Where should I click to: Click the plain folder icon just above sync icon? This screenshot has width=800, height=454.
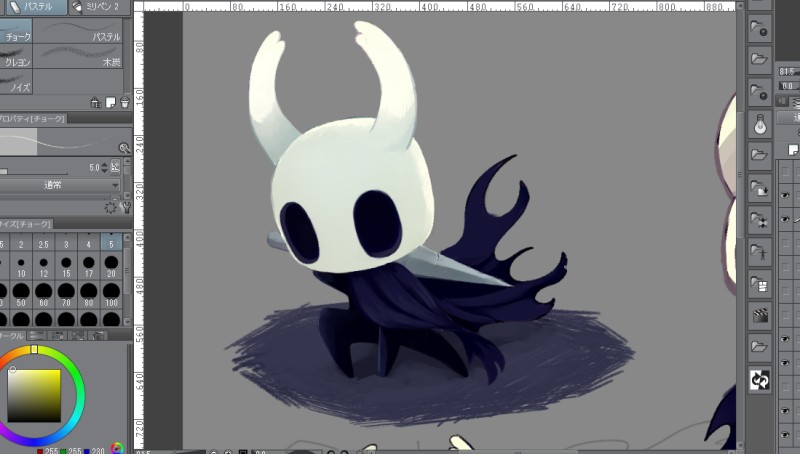pos(760,347)
